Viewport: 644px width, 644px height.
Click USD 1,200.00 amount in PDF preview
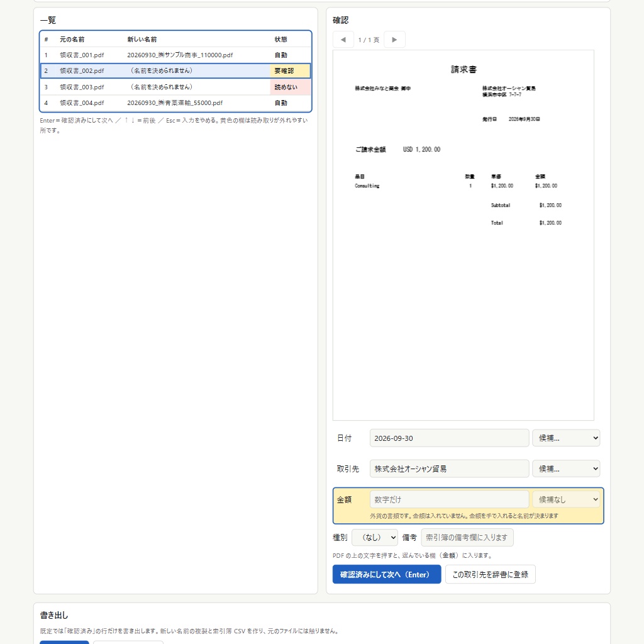pos(421,150)
